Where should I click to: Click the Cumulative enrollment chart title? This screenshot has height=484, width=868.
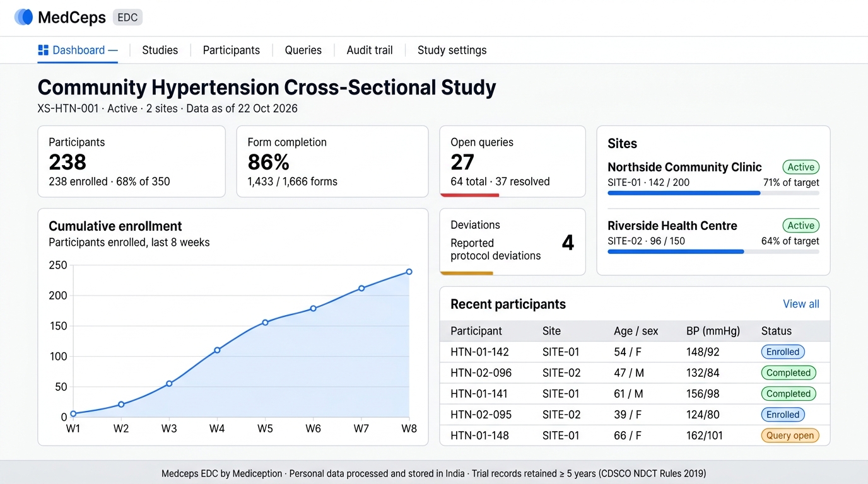[115, 226]
